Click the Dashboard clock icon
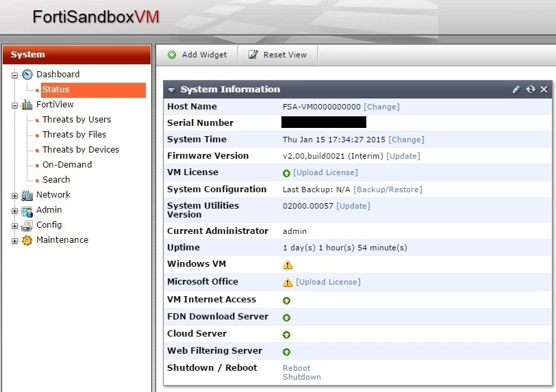Viewport: 556px width, 392px height. [27, 75]
